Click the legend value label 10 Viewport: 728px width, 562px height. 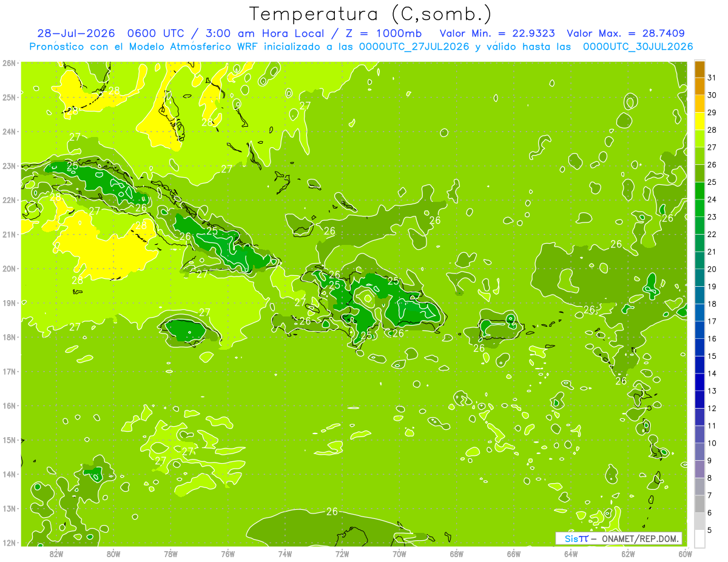(x=712, y=443)
